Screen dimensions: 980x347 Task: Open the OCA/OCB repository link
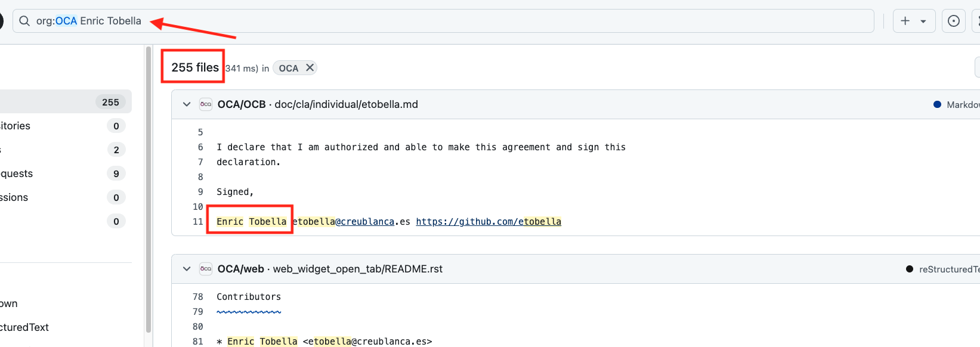pyautogui.click(x=242, y=104)
